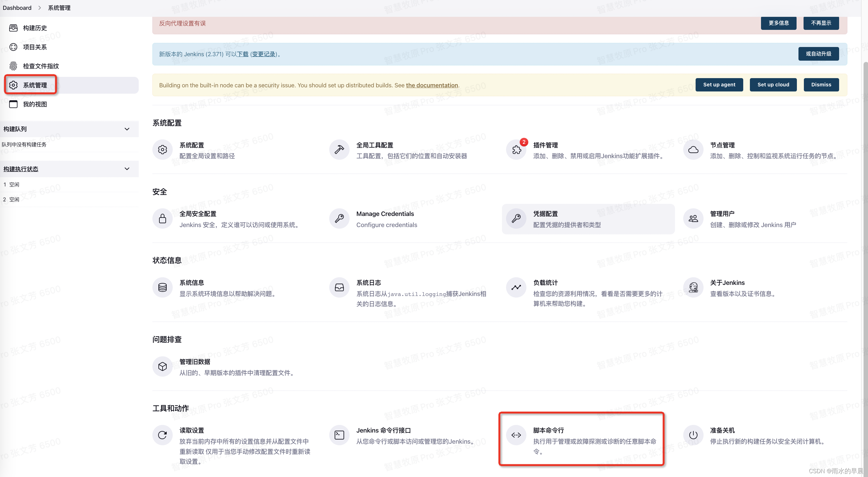This screenshot has height=477, width=868.
Task: Click 管理用户 title text
Action: [x=722, y=214]
